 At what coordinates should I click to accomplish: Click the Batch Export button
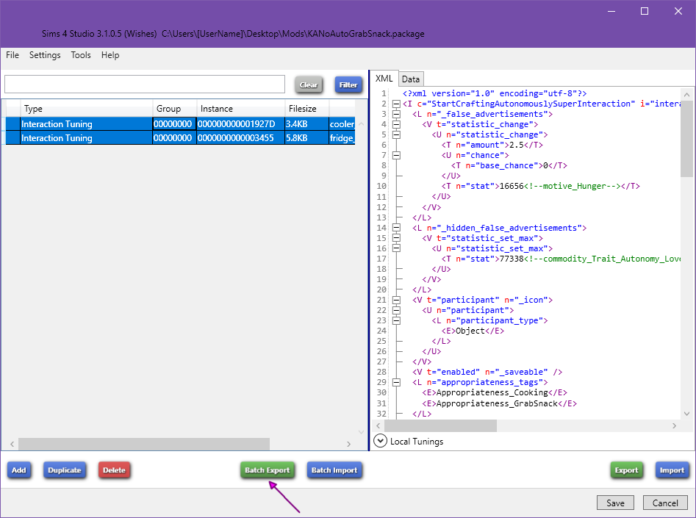coord(267,470)
